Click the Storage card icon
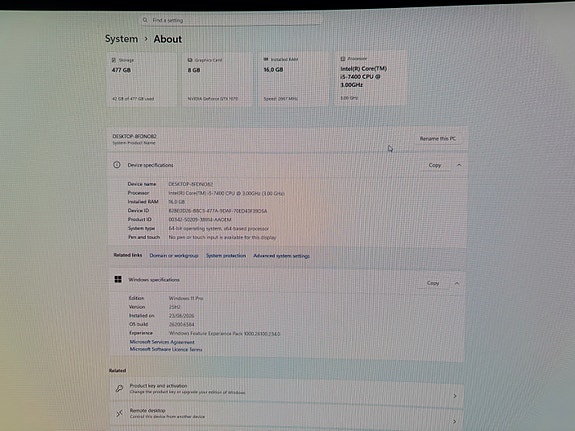 tap(114, 60)
